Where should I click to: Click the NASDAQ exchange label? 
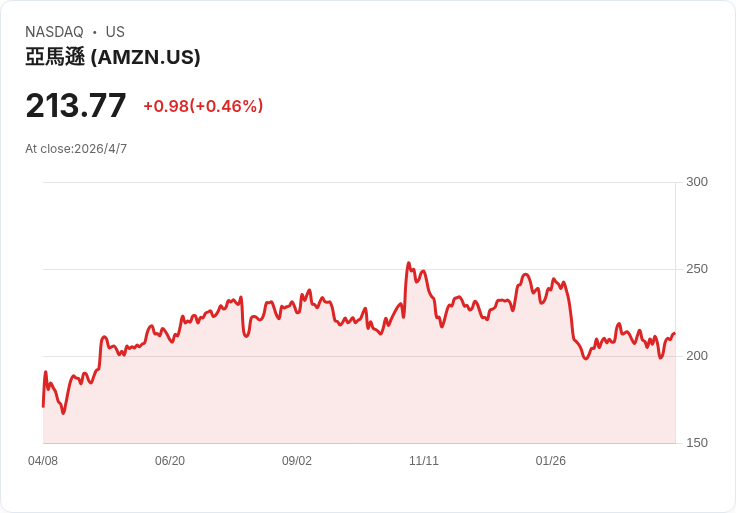tap(54, 32)
